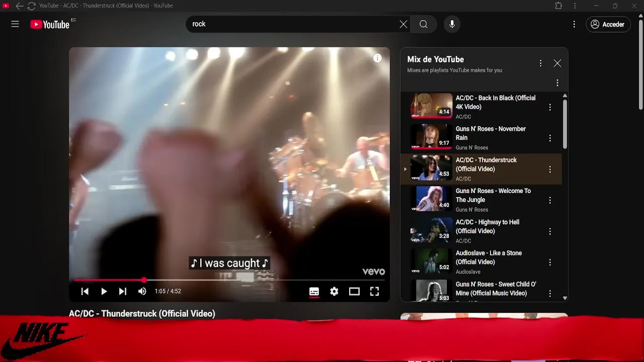
Task: Open options for Welcome To The Jungle
Action: pos(550,200)
